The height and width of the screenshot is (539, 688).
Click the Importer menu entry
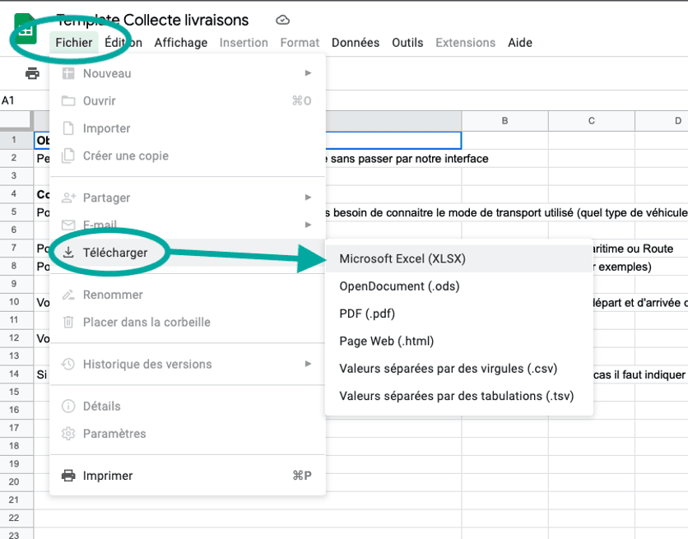(106, 128)
